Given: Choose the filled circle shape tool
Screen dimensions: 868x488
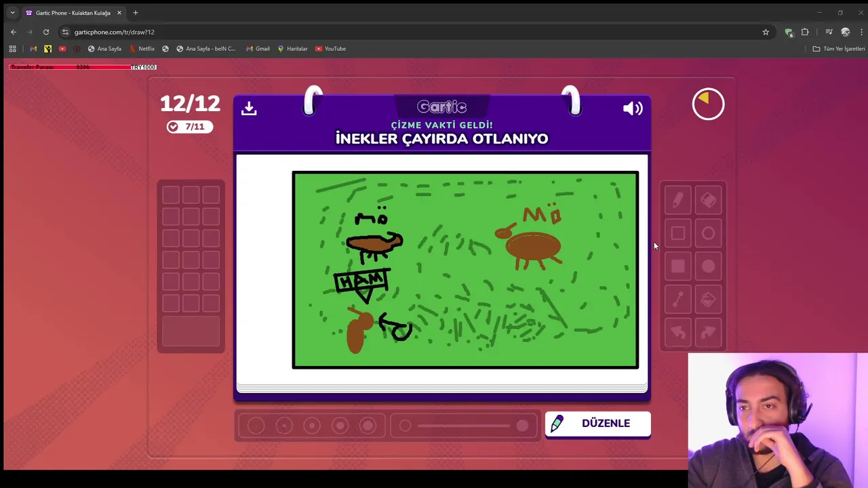Looking at the screenshot, I should [708, 266].
